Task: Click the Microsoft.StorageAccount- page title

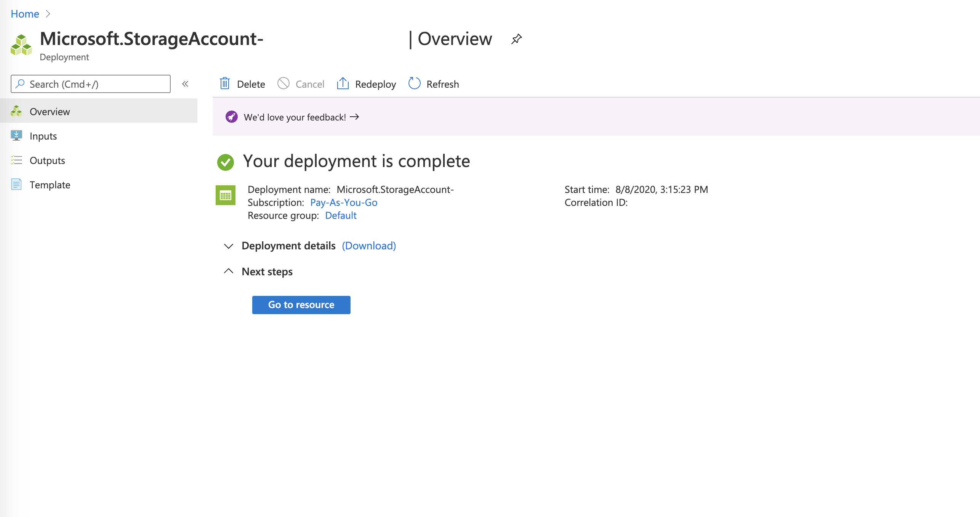Action: (x=152, y=39)
